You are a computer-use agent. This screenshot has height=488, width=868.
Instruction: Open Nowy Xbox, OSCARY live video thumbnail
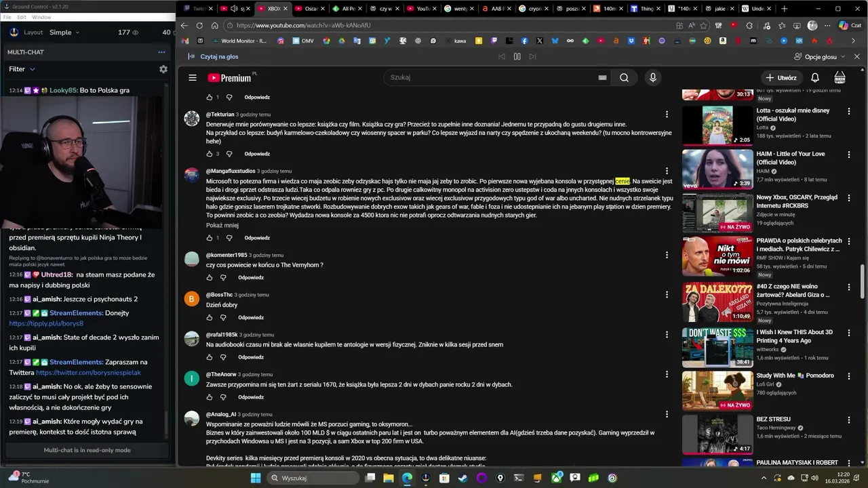717,213
